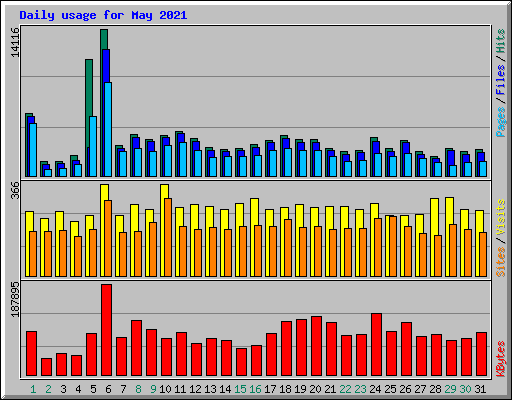The image size is (512, 400).
Task: Click the orange Sites bar for day 10
Action: (168, 237)
